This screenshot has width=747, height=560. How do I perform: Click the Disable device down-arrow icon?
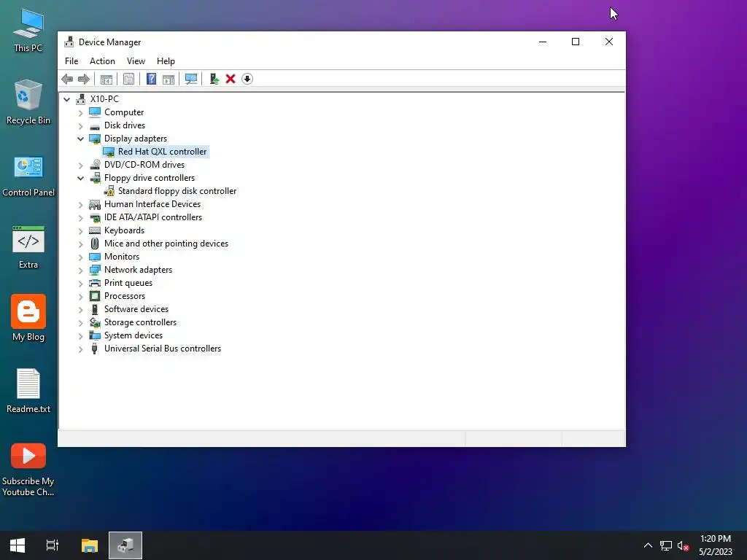point(247,79)
